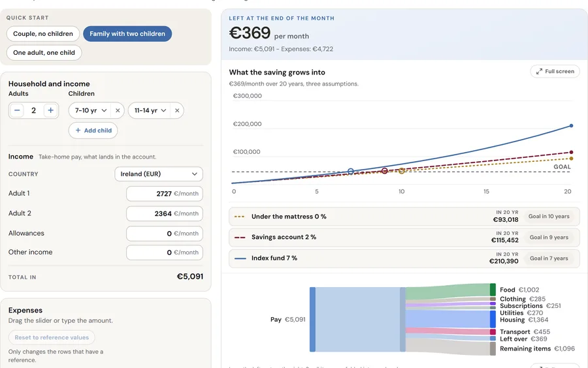Click the Food €1,002 label

click(x=519, y=290)
